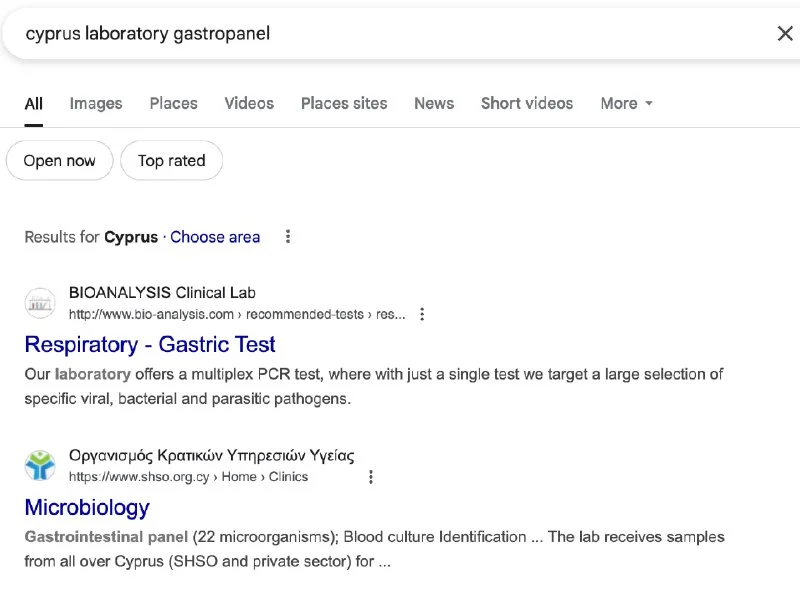
Task: Switch to the Places tab
Action: (173, 103)
